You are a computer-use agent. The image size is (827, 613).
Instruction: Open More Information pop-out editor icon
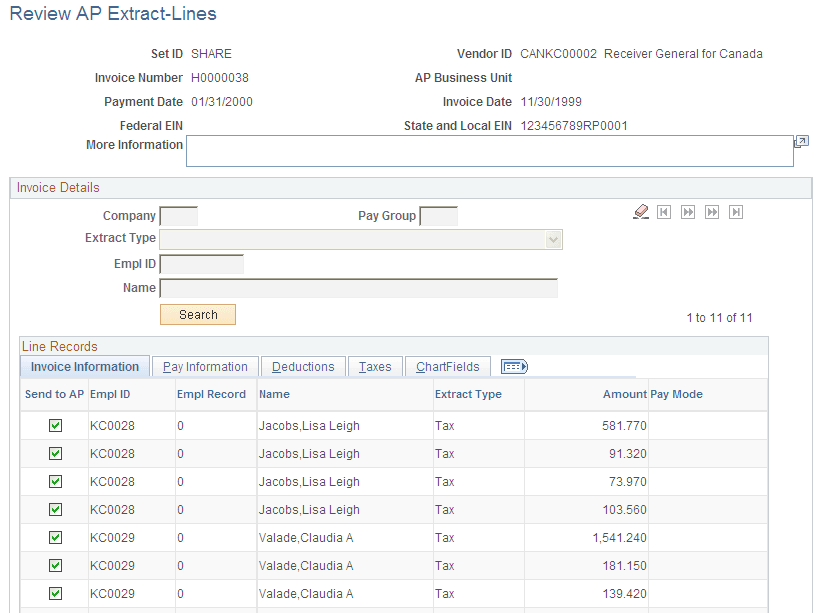801,141
